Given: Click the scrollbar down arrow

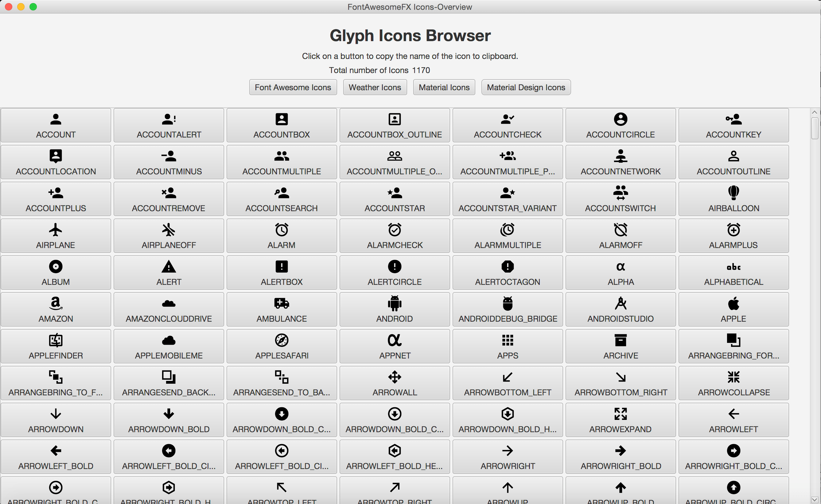Looking at the screenshot, I should tap(814, 499).
